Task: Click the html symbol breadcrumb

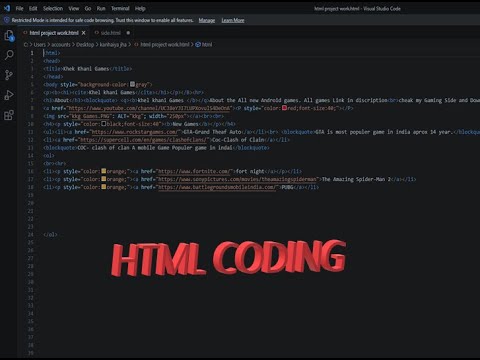Action: [x=204, y=44]
